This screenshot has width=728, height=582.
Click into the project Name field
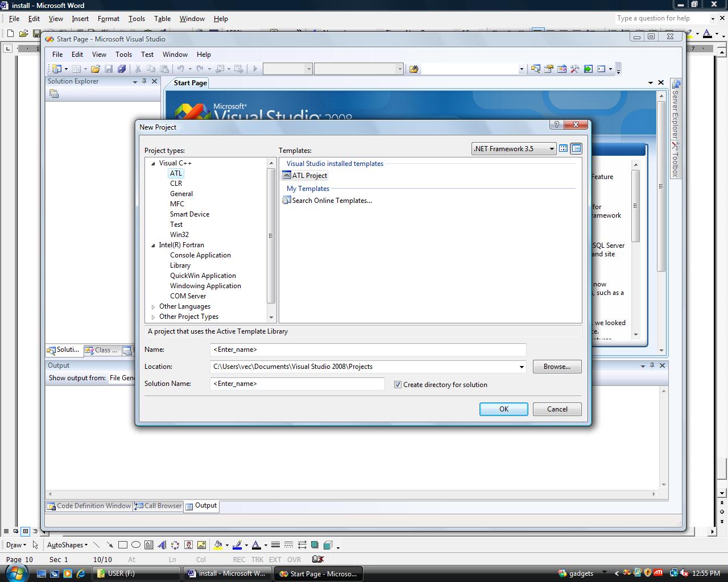tap(368, 350)
